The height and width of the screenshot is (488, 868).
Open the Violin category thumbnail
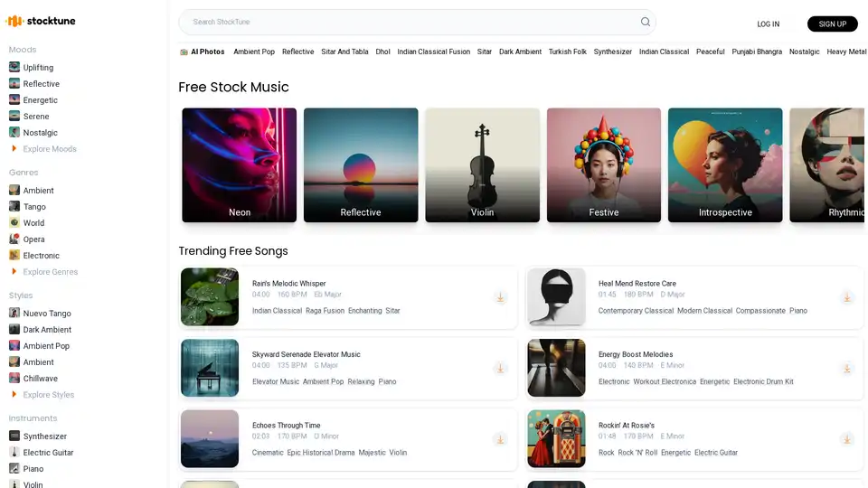(x=482, y=165)
